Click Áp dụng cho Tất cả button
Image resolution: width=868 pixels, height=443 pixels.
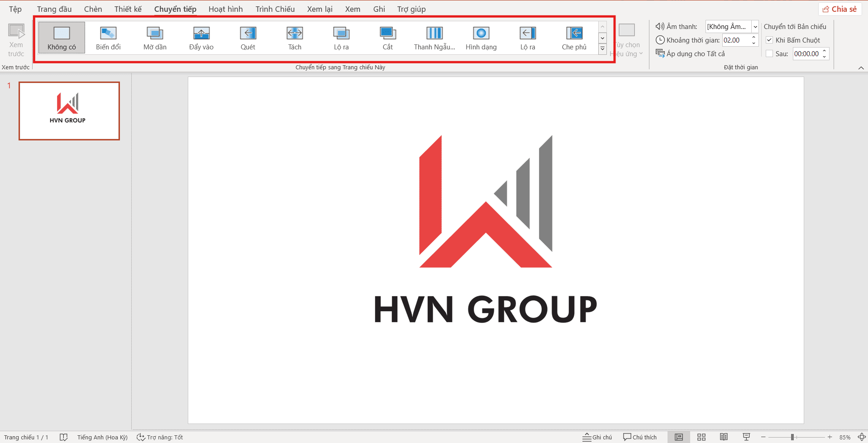691,54
